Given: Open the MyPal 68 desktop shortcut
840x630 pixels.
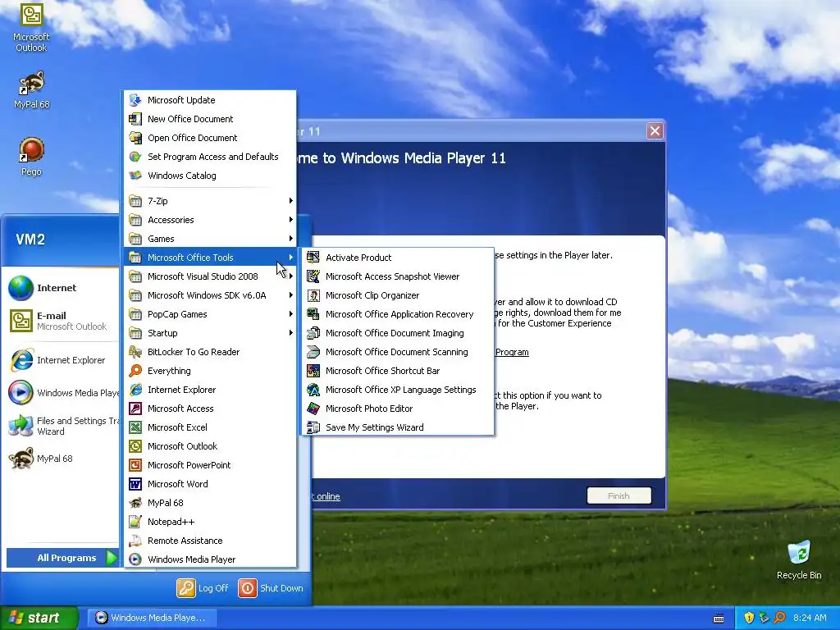Looking at the screenshot, I should point(31,90).
